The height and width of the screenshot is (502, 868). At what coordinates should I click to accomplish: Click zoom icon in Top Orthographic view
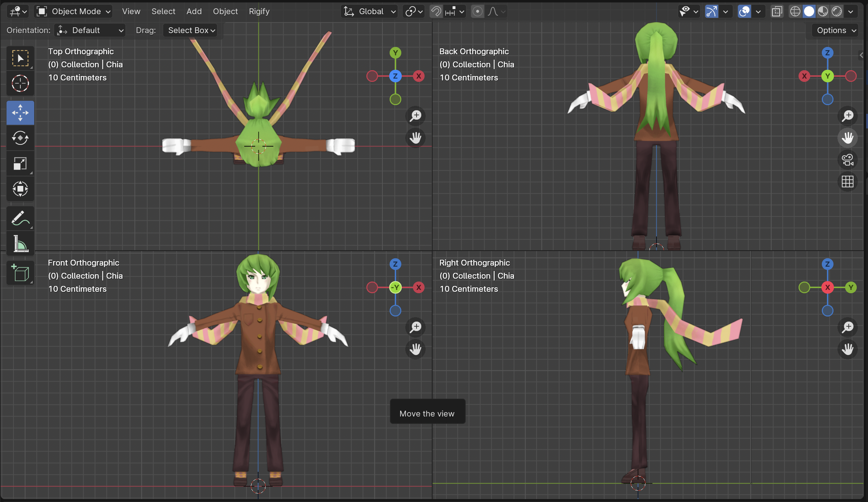coord(415,116)
